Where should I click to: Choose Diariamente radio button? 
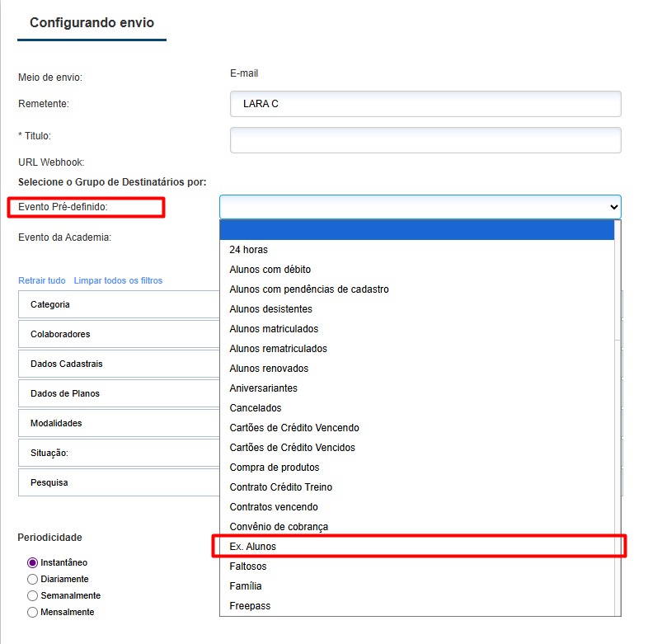click(33, 579)
